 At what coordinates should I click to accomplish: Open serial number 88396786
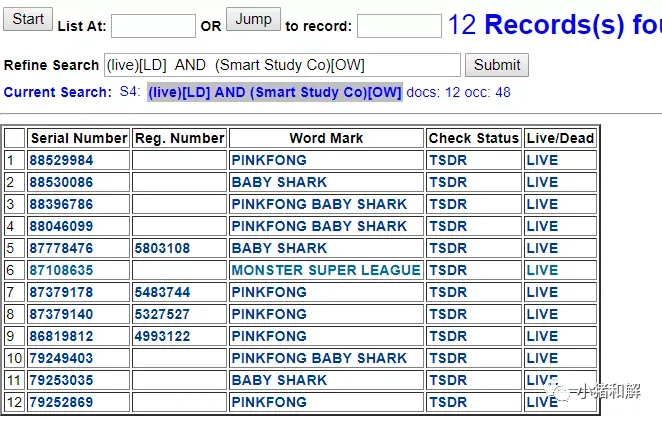click(x=61, y=204)
